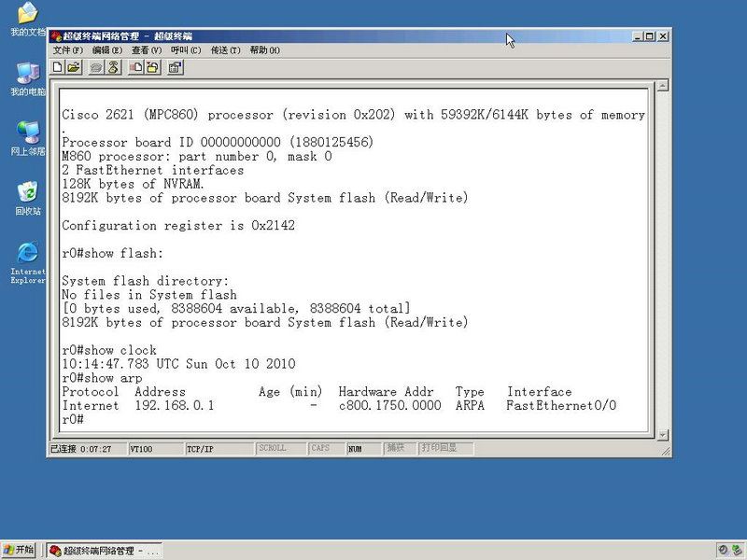This screenshot has height=560, width=747.
Task: Click the 开始 Start button
Action: pos(18,550)
